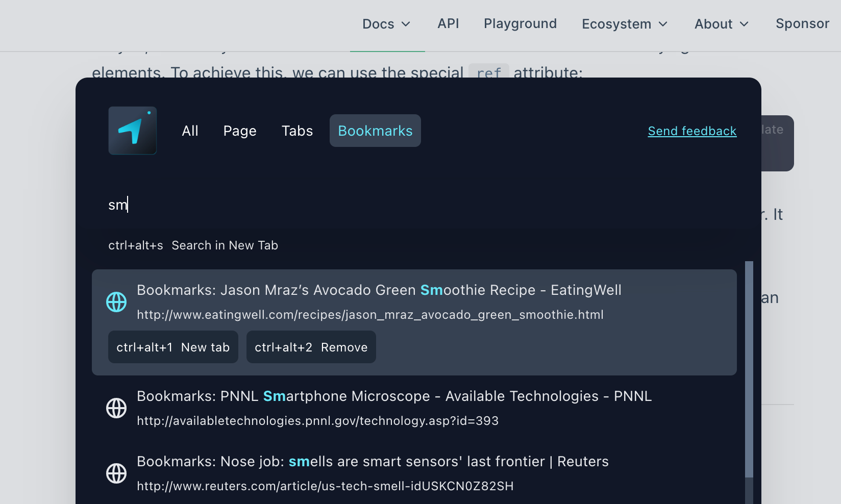Screen dimensions: 841x504
Task: Open the Ecosystem dropdown
Action: click(x=625, y=24)
